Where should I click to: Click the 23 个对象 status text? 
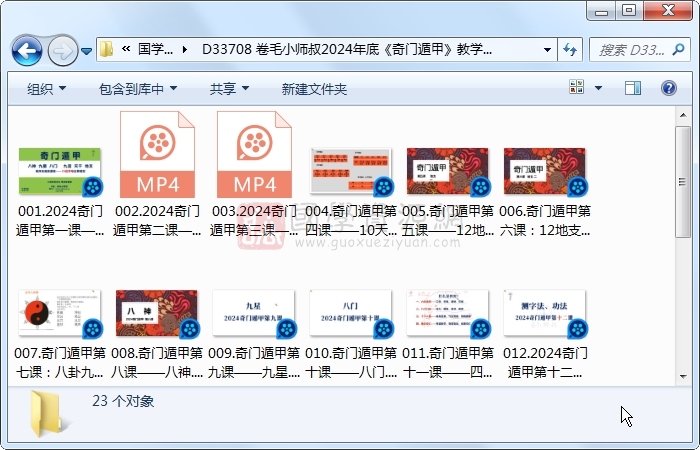(x=123, y=401)
